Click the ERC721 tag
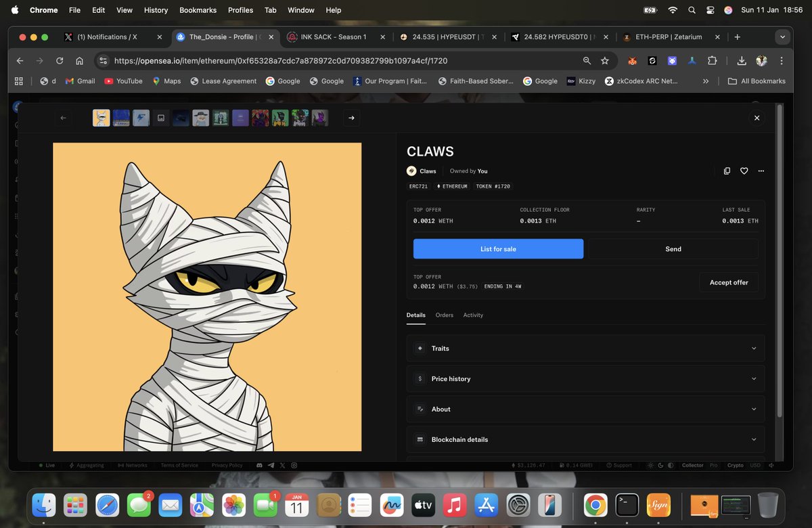The height and width of the screenshot is (528, 812). [419, 186]
